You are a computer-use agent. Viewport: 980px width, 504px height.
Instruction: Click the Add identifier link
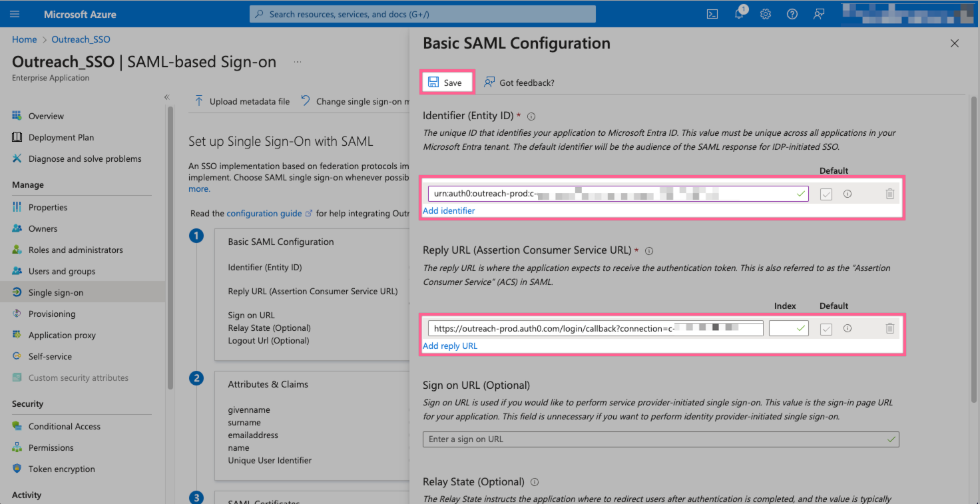pyautogui.click(x=449, y=210)
